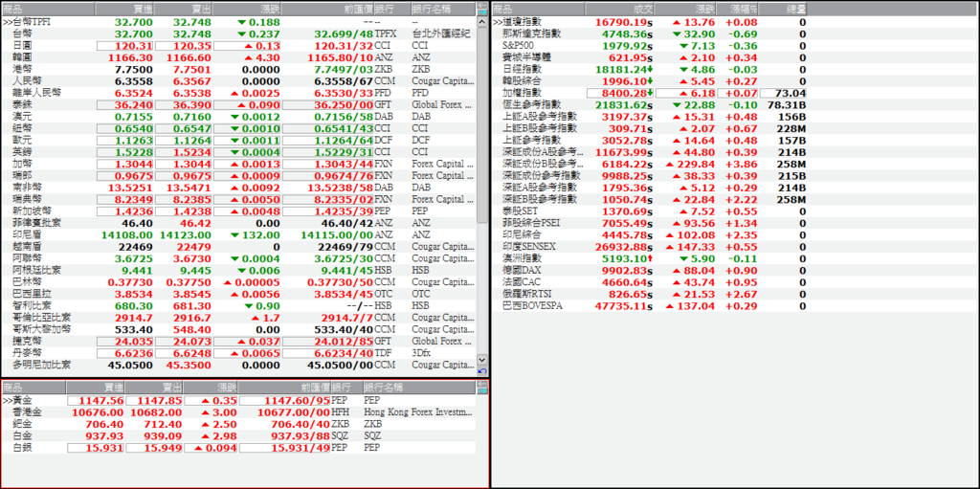This screenshot has width=980, height=489.
Task: Click the 商品 column header in the metals panel
Action: 33,388
